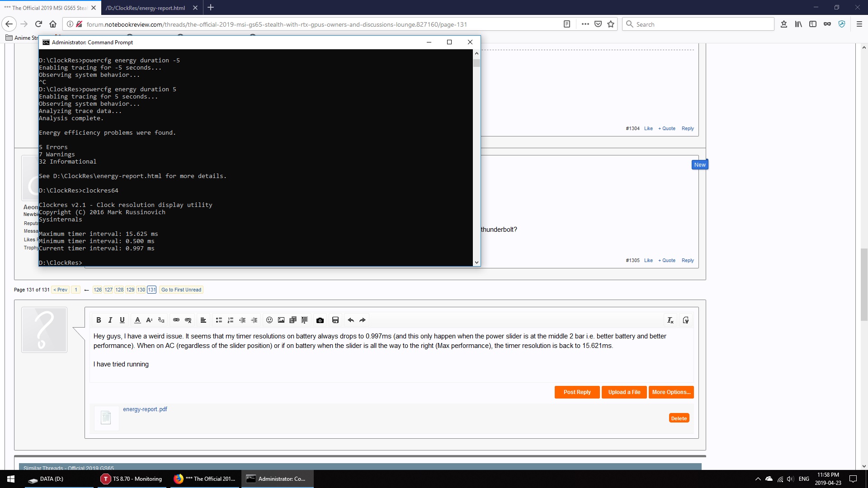Open the text color picker
This screenshot has width=868, height=488.
(137, 320)
